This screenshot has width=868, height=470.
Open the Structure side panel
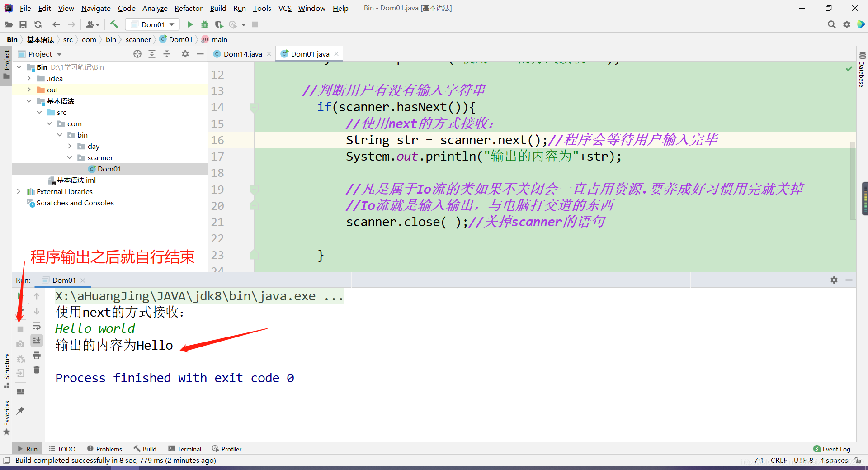point(6,370)
